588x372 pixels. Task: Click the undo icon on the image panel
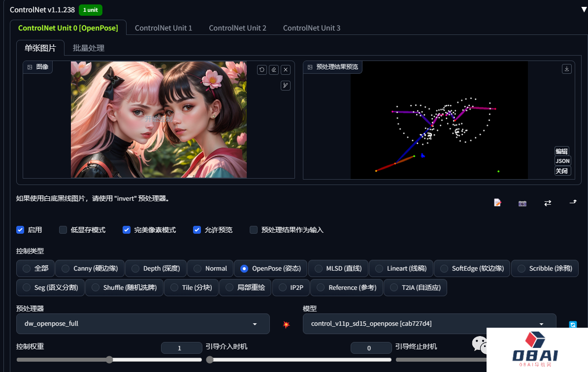pyautogui.click(x=262, y=70)
